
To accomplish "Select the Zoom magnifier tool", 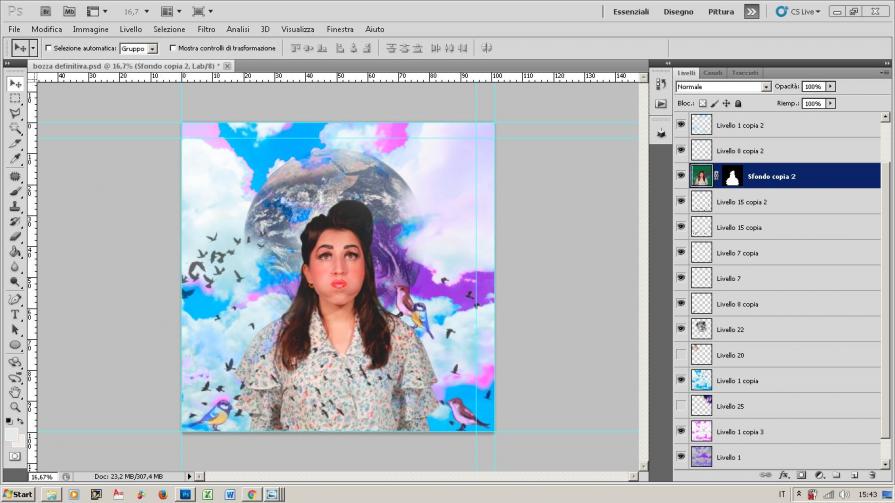I will coord(15,407).
